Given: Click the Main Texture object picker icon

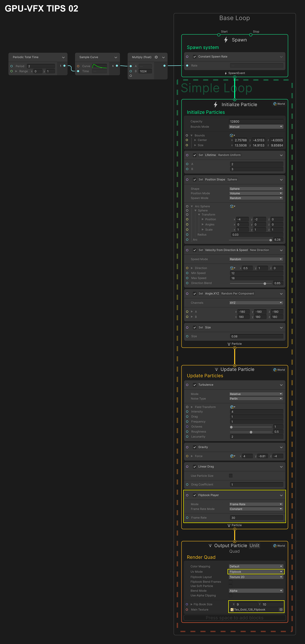Looking at the screenshot, I should point(281,610).
